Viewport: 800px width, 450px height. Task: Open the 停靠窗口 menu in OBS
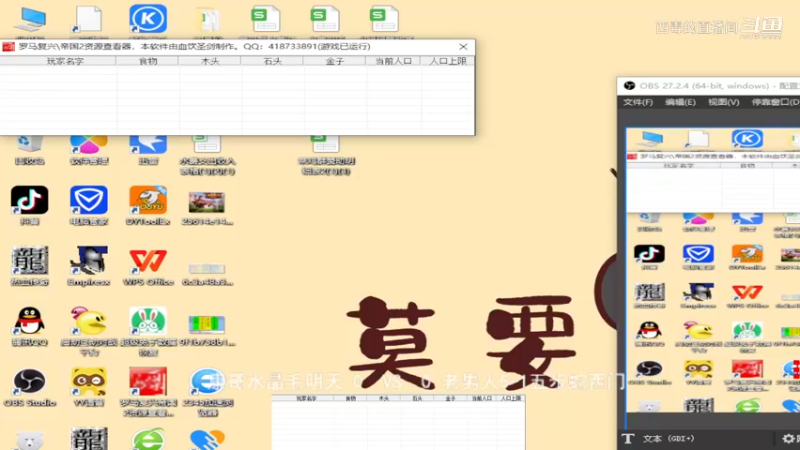775,103
